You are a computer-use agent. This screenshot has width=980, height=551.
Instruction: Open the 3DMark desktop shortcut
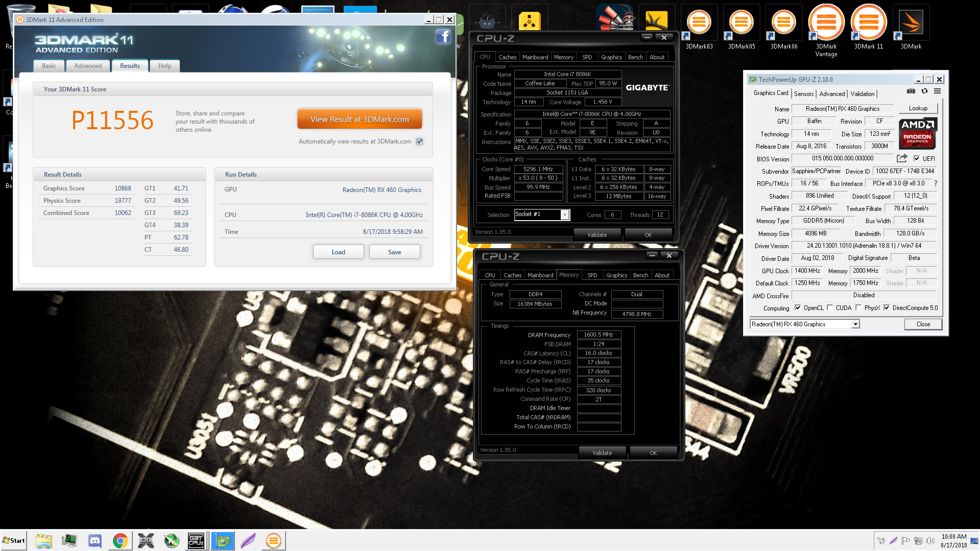(911, 27)
